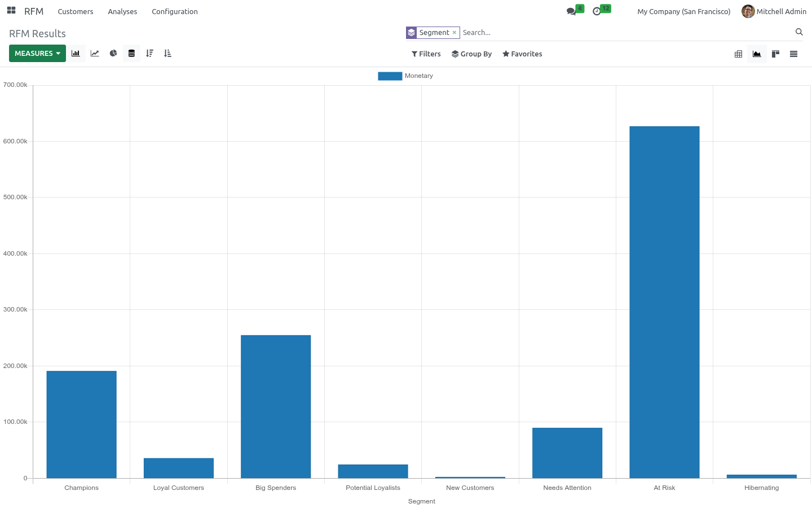The width and height of the screenshot is (812, 508).
Task: Toggle stacked chart option
Action: click(x=131, y=54)
